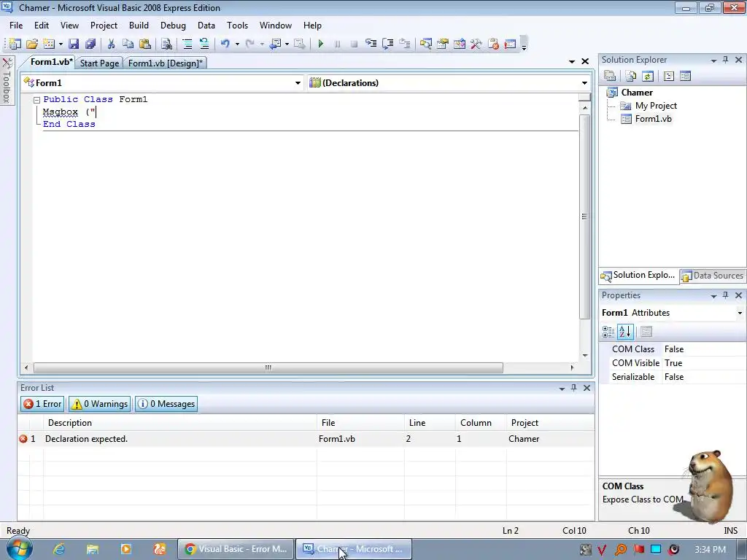Viewport: 747px width, 560px height.
Task: Toggle the 0 Warnings filter button
Action: (x=99, y=404)
